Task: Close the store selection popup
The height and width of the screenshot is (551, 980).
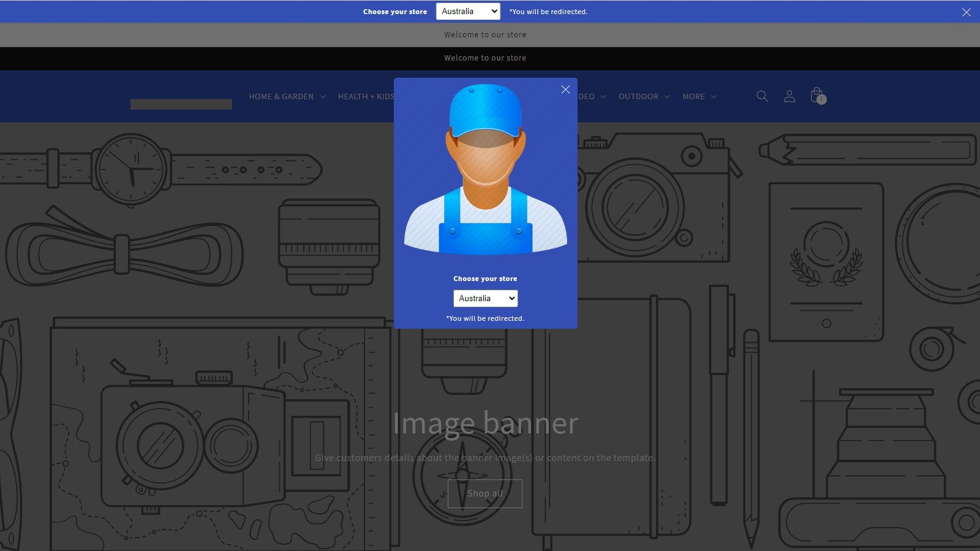Action: point(565,89)
